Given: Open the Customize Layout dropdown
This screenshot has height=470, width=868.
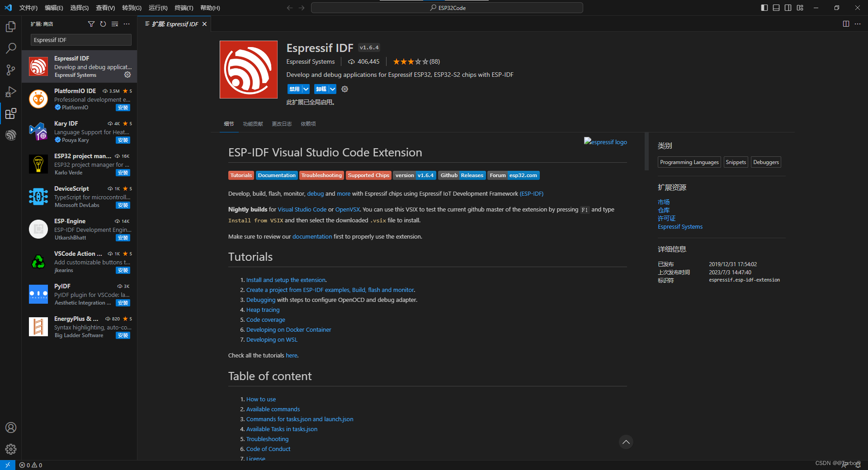Looking at the screenshot, I should [800, 8].
